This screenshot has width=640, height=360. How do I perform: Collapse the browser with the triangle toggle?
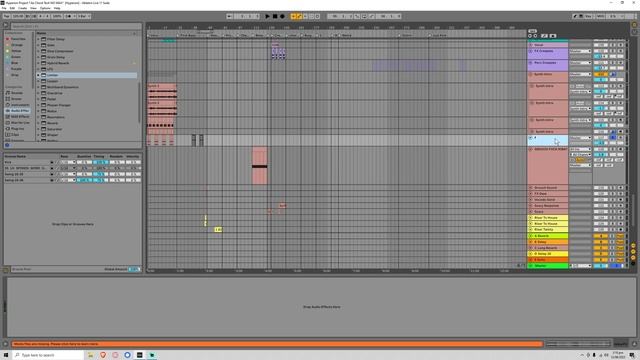[6, 25]
